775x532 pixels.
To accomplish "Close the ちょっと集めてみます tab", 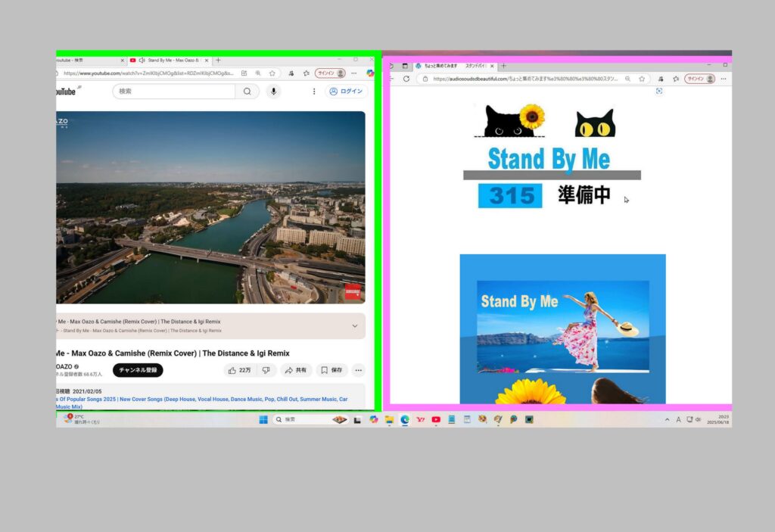I will [x=492, y=66].
